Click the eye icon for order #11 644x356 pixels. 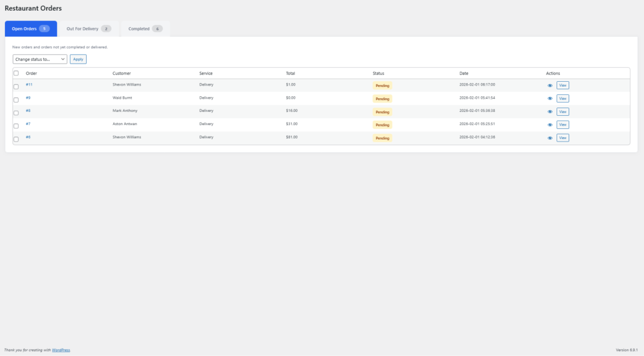point(550,86)
